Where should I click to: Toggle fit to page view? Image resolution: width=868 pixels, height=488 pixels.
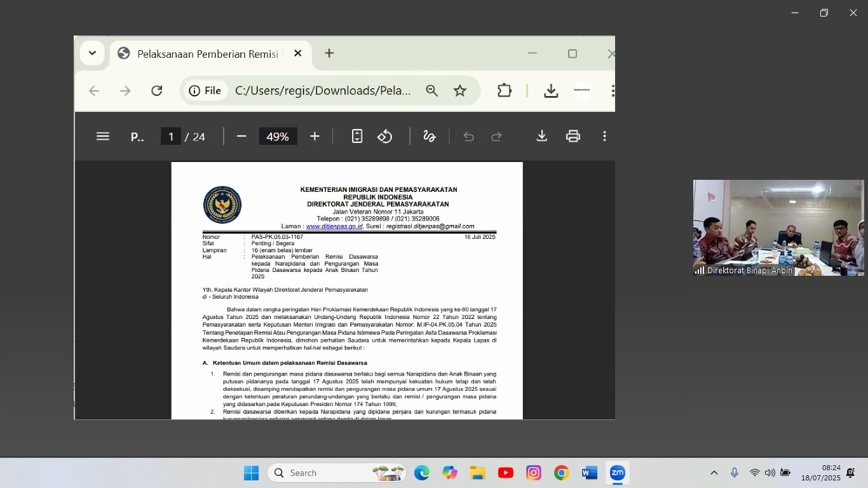(x=357, y=137)
